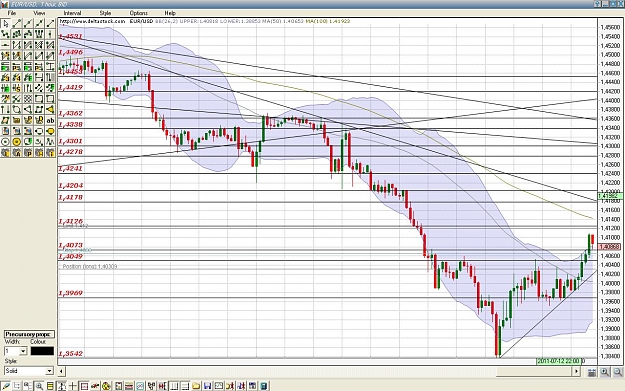Open the Options menu
The width and height of the screenshot is (625, 391).
pos(138,13)
